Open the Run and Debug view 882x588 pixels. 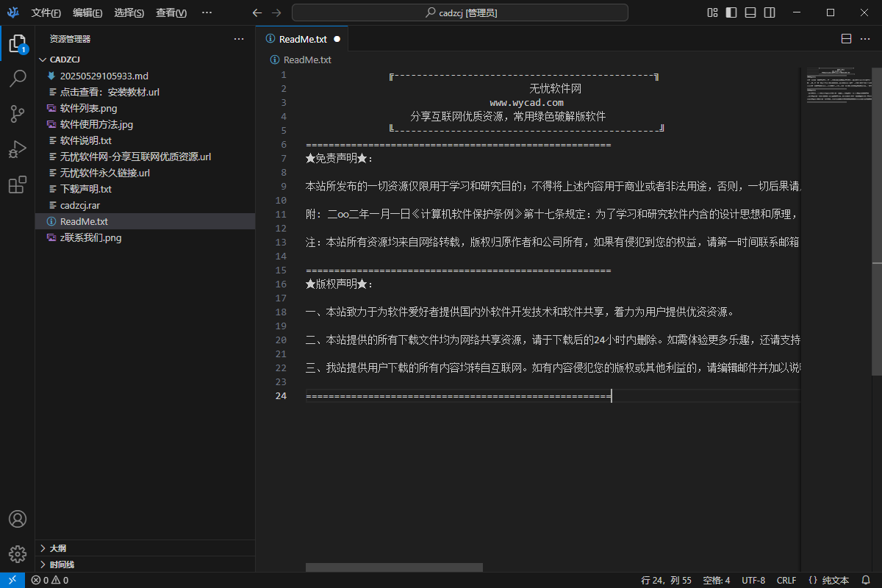point(18,148)
